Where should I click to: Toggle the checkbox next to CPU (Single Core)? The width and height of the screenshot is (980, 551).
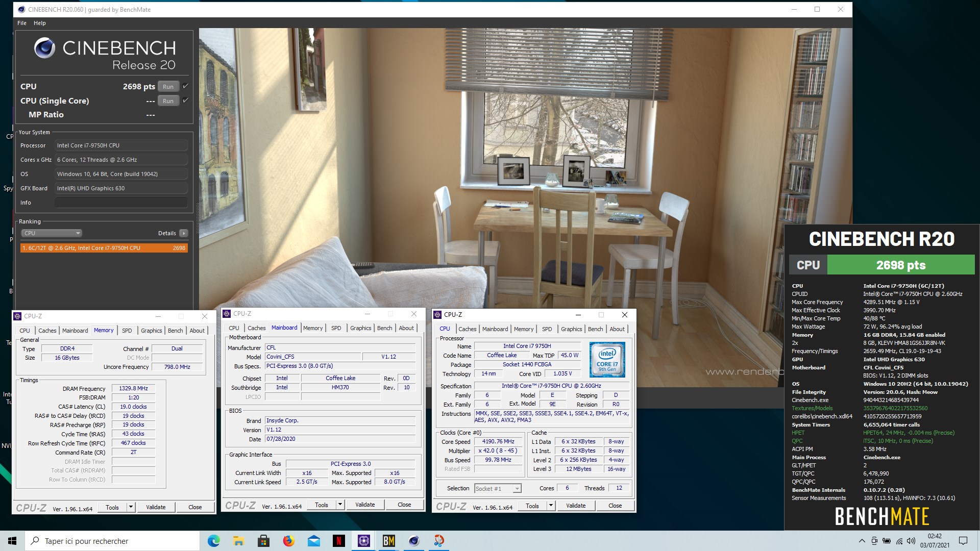pos(185,101)
